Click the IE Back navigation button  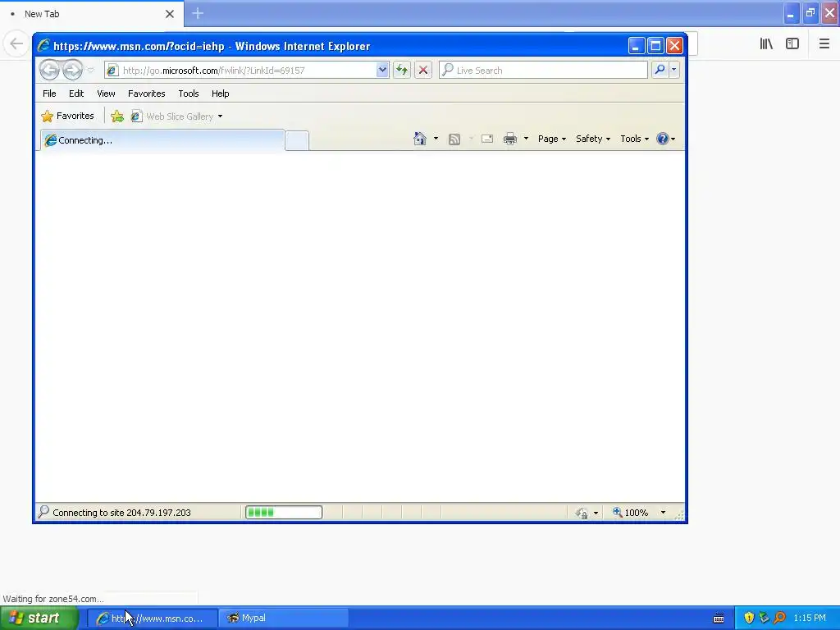49,70
